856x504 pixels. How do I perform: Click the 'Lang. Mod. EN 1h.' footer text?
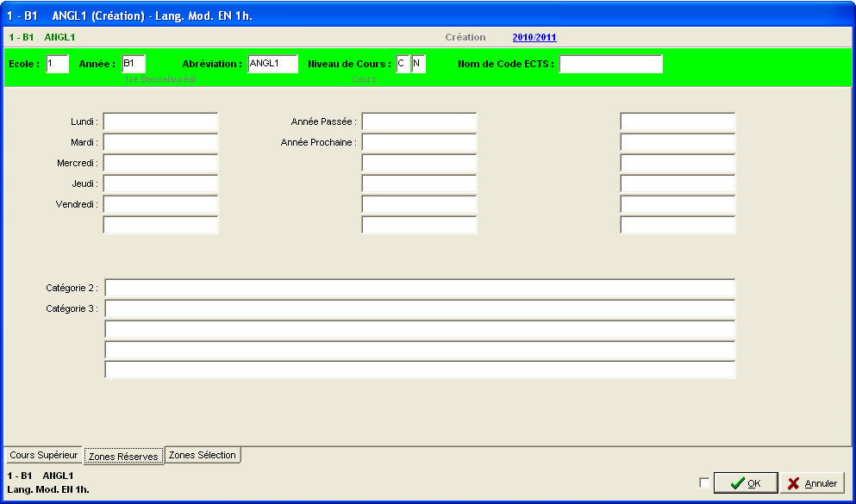48,489
